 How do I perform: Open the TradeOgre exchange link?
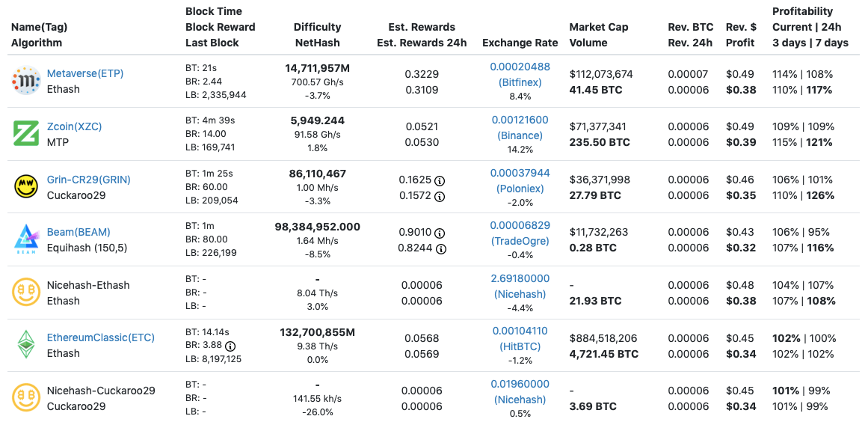coord(520,241)
